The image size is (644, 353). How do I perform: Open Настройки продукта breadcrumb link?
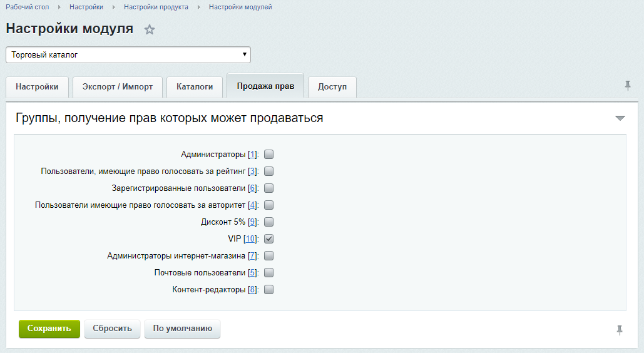[x=156, y=7]
